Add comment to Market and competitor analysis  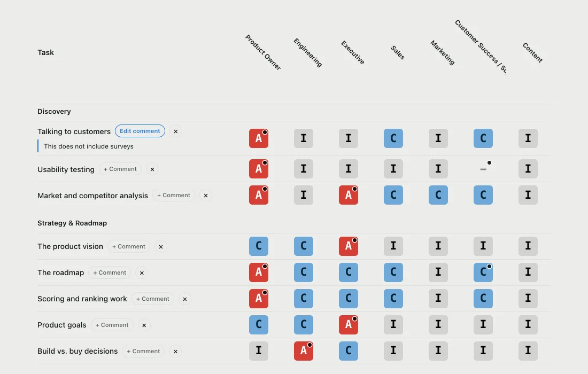174,195
